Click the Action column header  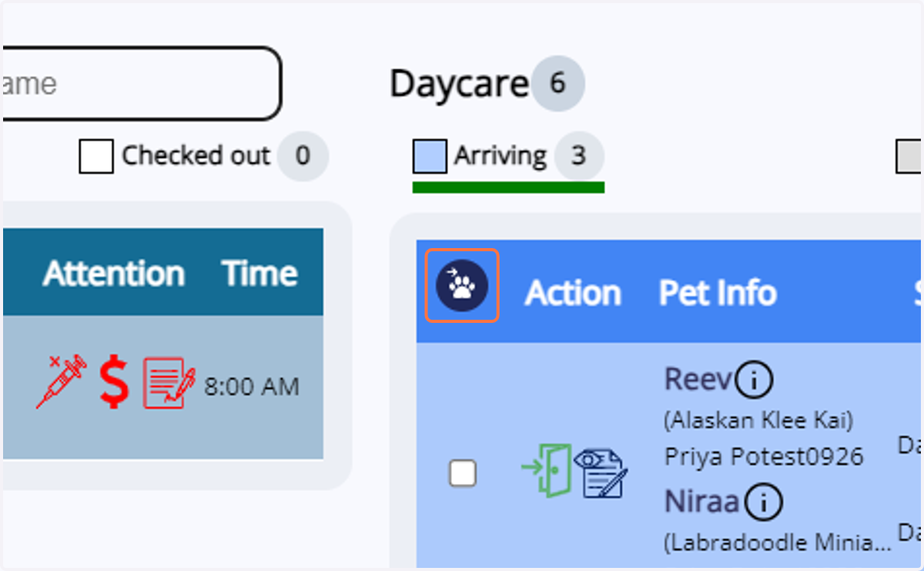pyautogui.click(x=573, y=293)
